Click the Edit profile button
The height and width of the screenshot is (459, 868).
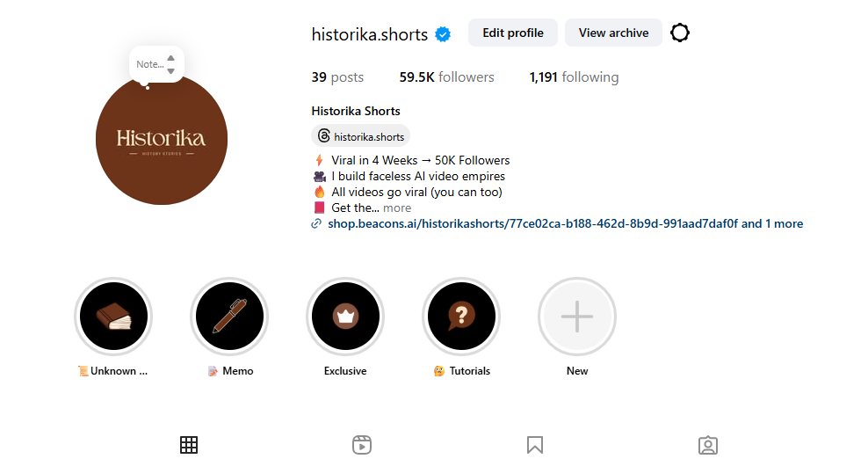coord(512,33)
